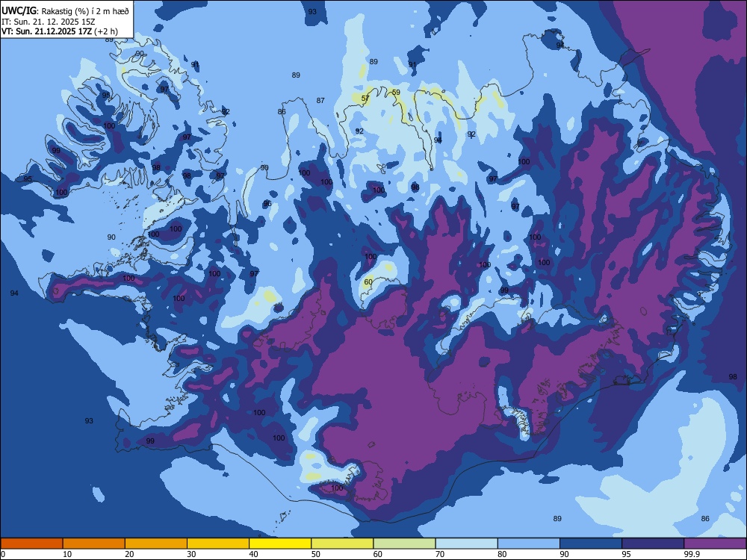Select the 90–95 medium blue legend swatch
747x560 pixels.
[x=591, y=544]
